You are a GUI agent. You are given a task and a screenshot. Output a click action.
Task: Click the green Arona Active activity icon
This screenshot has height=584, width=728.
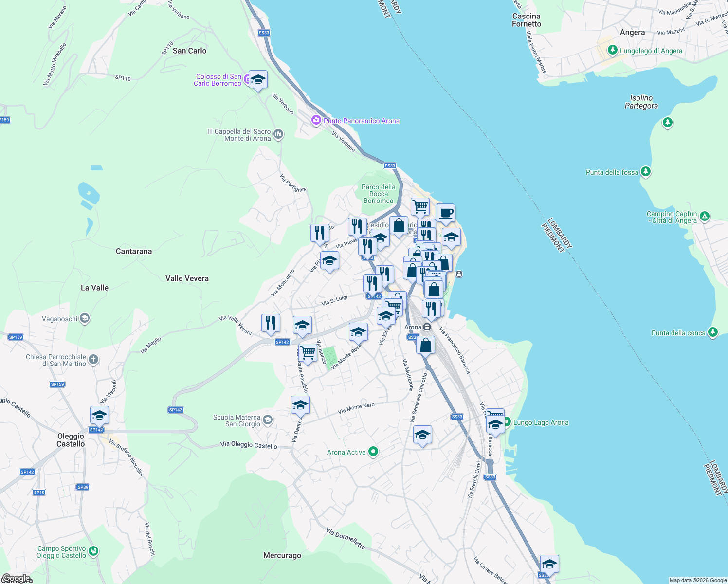point(373,452)
